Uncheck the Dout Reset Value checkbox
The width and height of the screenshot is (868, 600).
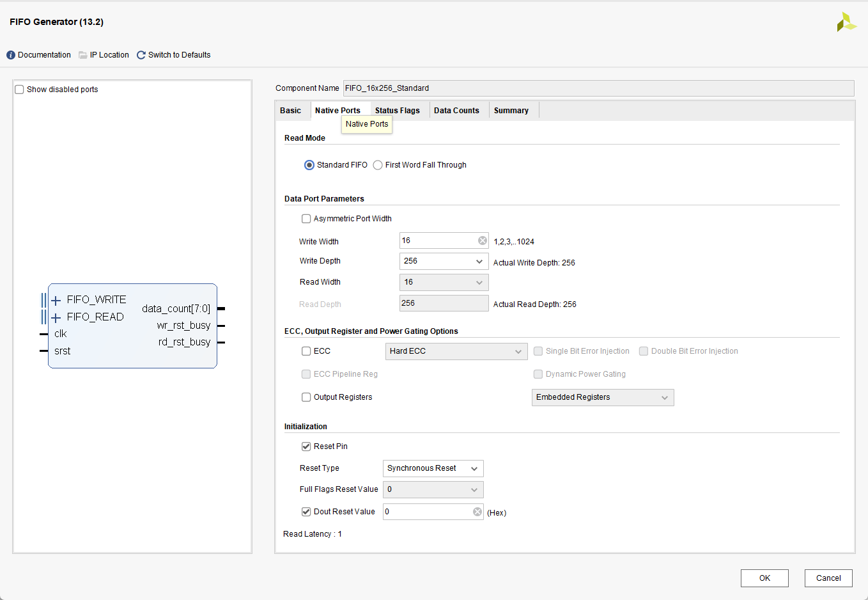306,512
